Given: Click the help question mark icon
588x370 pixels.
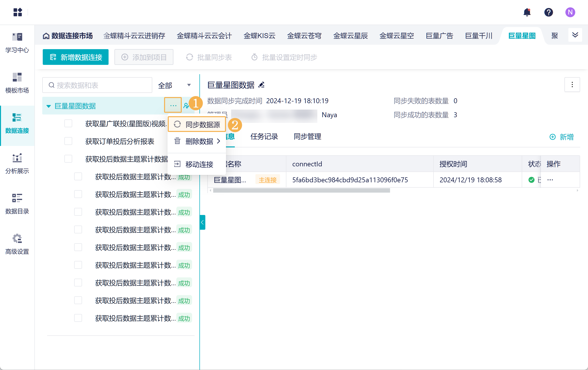Looking at the screenshot, I should (548, 12).
